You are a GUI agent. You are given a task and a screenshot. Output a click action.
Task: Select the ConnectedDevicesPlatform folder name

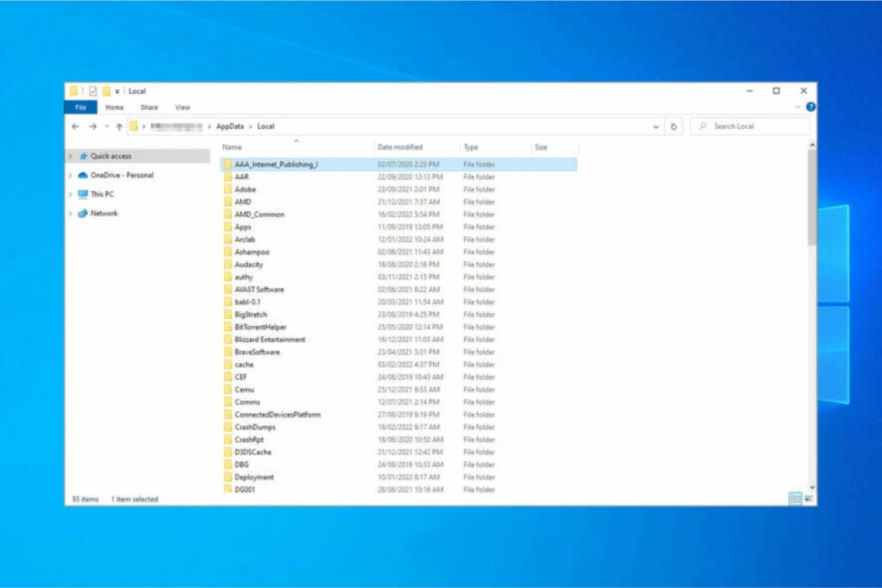(277, 414)
